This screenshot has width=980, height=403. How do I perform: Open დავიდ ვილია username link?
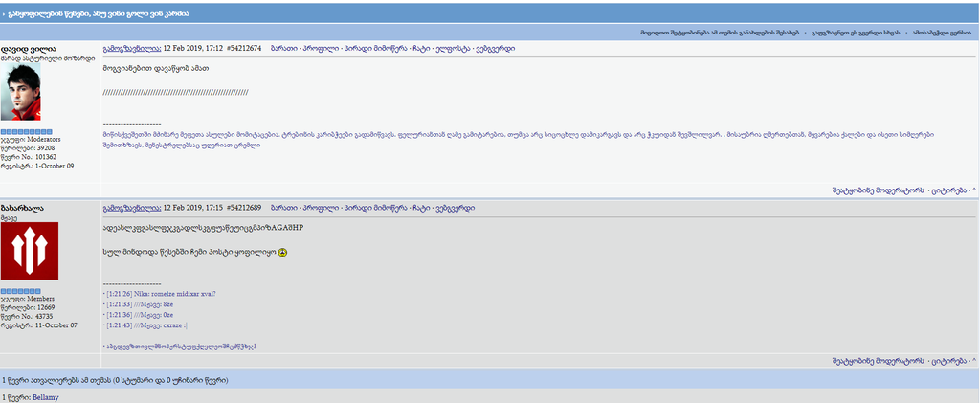pos(29,48)
